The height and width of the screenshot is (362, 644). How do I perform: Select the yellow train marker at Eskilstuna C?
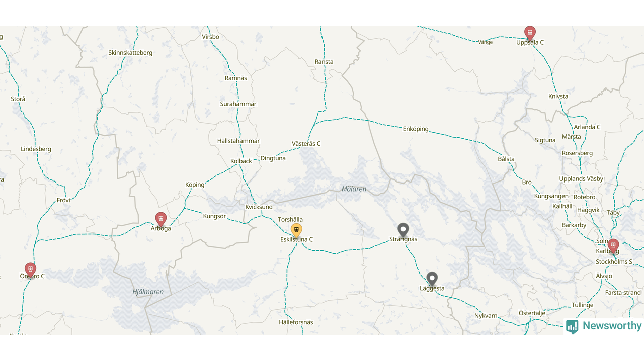(296, 230)
